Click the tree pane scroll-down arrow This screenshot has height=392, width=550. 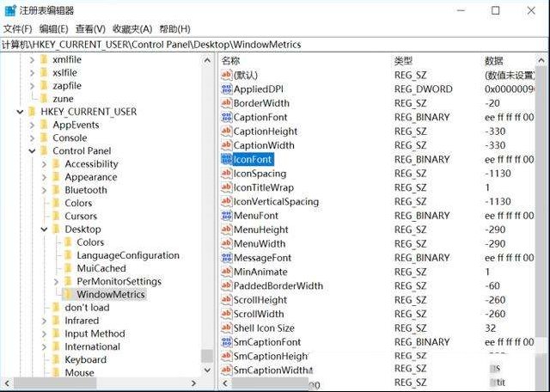(207, 370)
